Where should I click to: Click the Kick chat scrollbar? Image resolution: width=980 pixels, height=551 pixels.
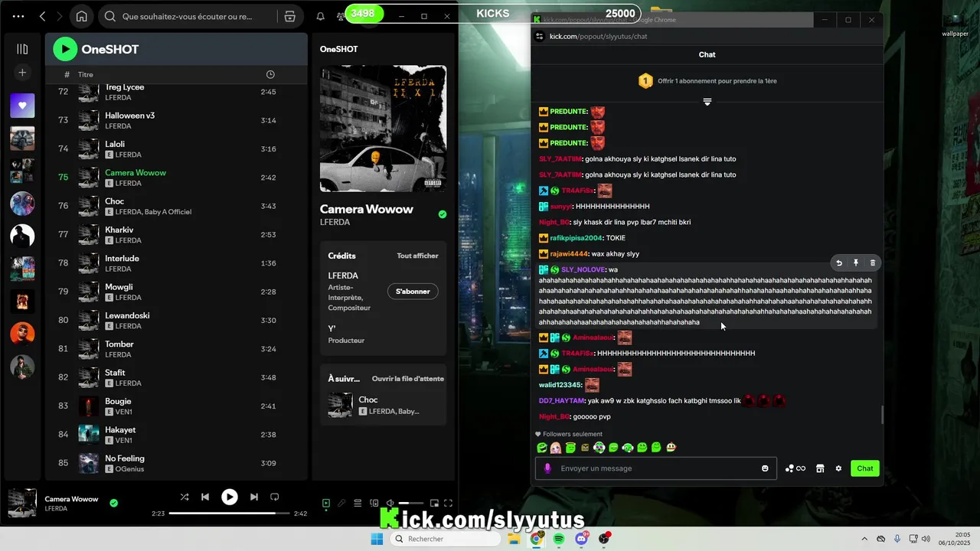tap(881, 415)
